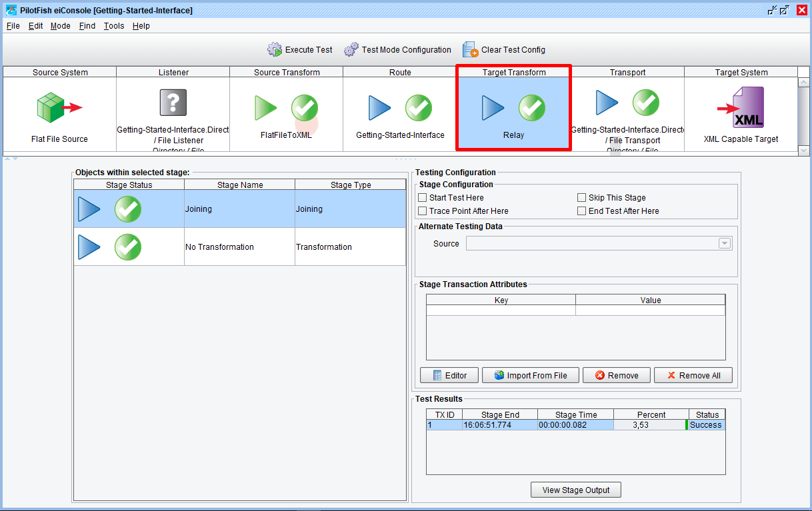Click the Target System column header
Screen dimensions: 812x511
pyautogui.click(x=741, y=72)
